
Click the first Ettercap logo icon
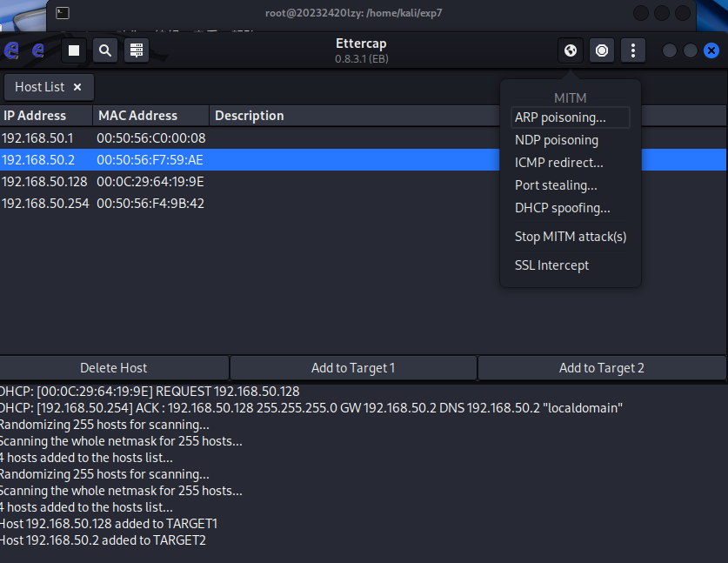pyautogui.click(x=11, y=50)
